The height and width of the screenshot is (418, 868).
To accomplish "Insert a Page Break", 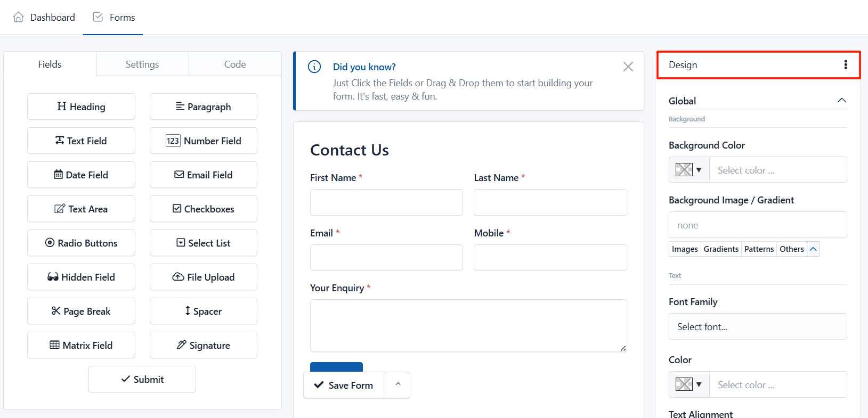I will pyautogui.click(x=81, y=311).
